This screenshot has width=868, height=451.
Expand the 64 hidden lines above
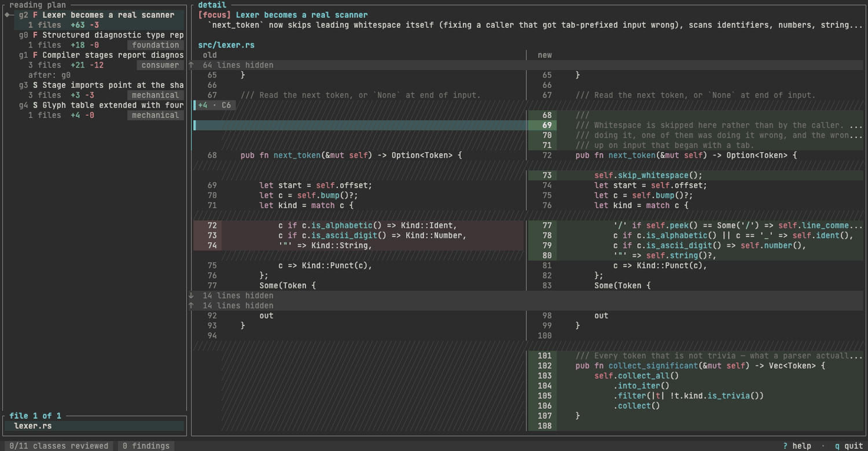pos(527,65)
